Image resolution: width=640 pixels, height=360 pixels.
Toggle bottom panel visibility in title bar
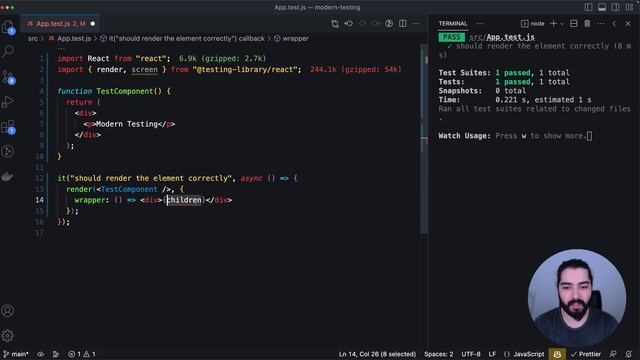click(x=602, y=7)
